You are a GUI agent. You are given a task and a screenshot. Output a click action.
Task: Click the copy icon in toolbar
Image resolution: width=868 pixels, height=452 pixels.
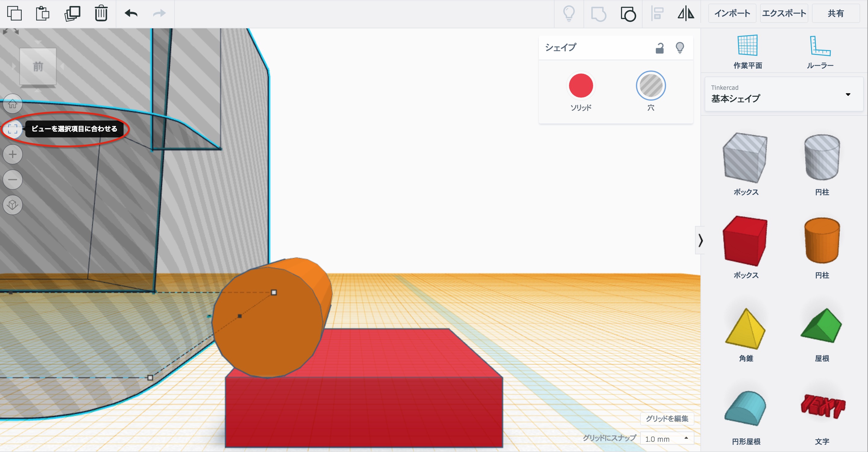coord(14,14)
